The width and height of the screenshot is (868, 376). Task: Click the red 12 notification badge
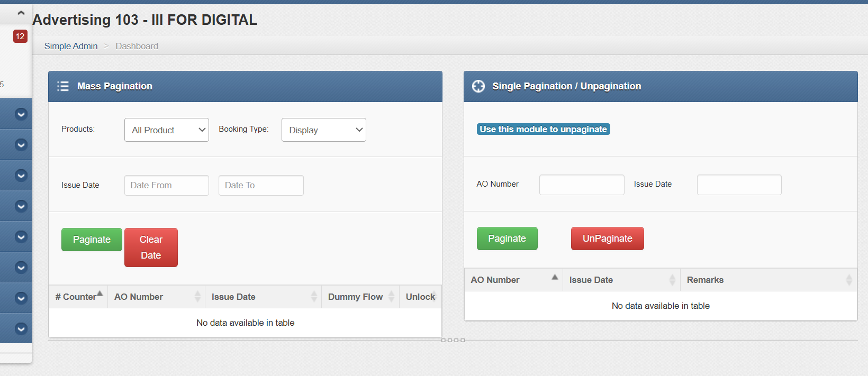(20, 36)
